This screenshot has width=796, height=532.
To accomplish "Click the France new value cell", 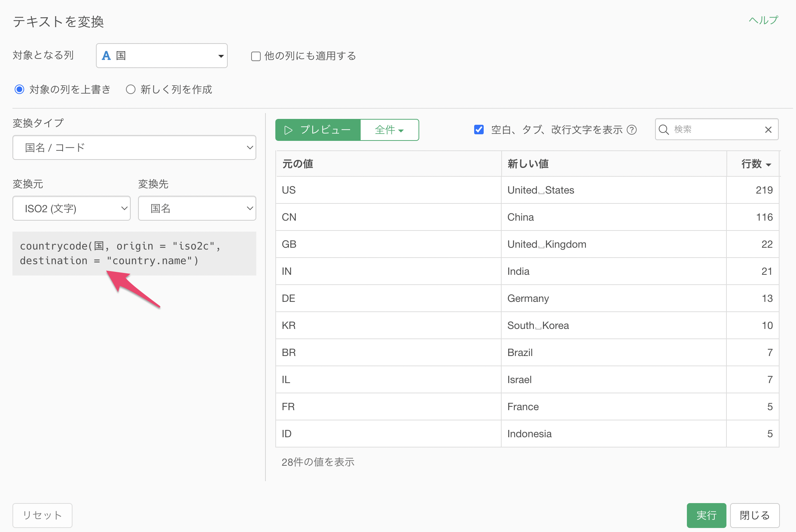I will (614, 407).
